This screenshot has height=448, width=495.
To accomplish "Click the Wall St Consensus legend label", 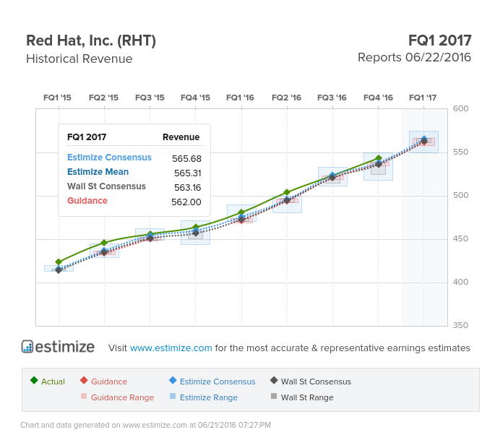I will (x=316, y=382).
